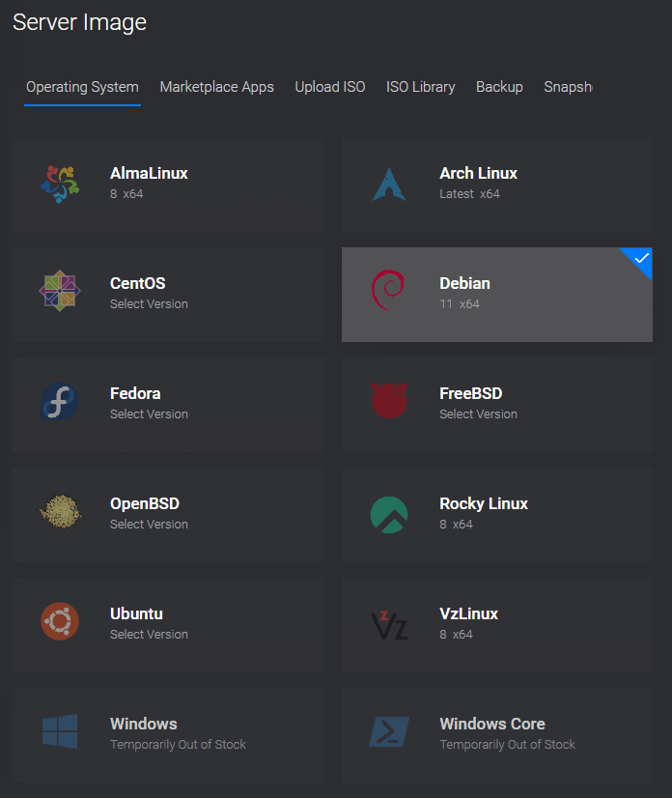
Task: Expand Ubuntu Select Version list
Action: (149, 635)
